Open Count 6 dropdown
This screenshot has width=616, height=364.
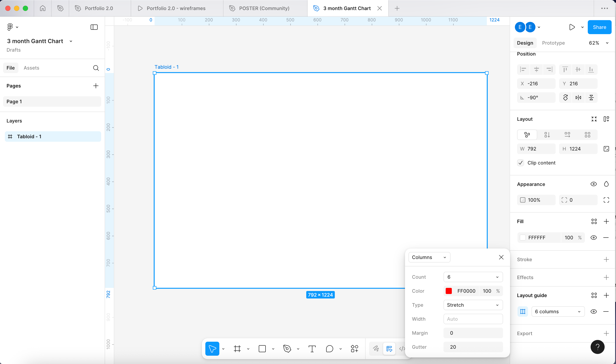[473, 277]
